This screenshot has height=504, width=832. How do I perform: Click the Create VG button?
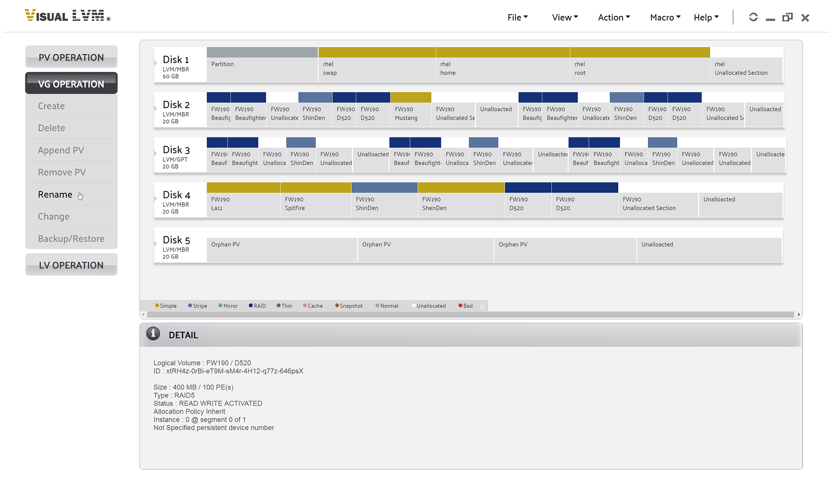(51, 106)
